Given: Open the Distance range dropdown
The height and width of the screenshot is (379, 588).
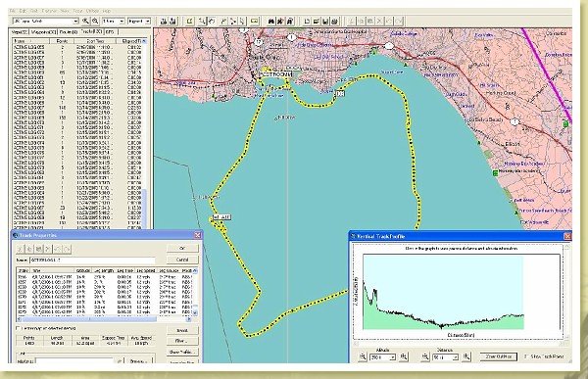Looking at the screenshot, I should pyautogui.click(x=456, y=357).
